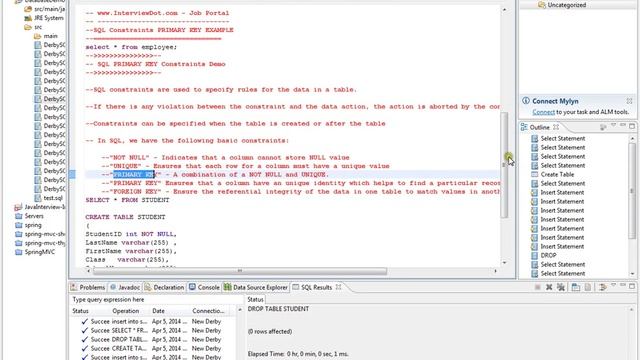Maximize the Outline view
The height and width of the screenshot is (360, 640).
point(632,126)
